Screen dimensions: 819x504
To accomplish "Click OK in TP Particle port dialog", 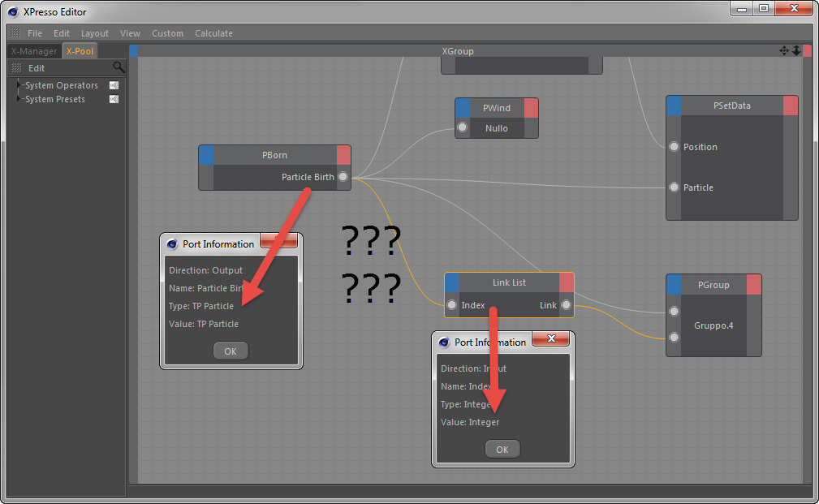I will tap(231, 351).
